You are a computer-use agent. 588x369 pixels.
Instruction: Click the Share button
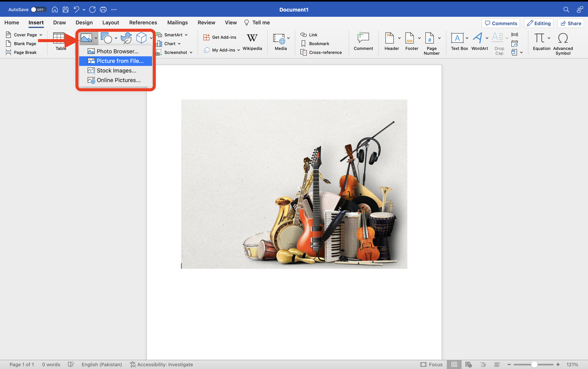coord(570,23)
